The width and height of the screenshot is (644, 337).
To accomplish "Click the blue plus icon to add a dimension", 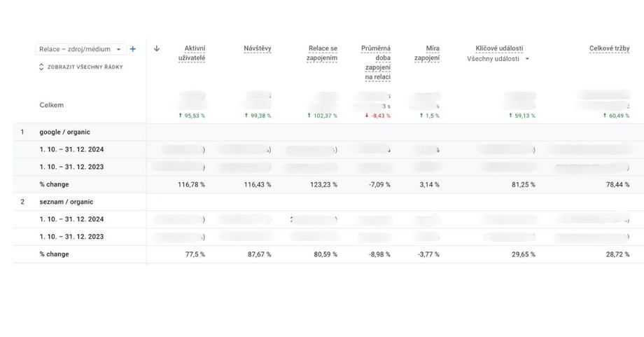I will point(133,49).
